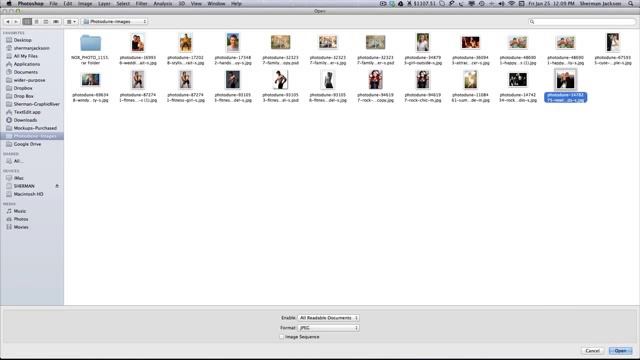
Task: Select the NOX_PHOTO rar Folder icon
Action: [90, 42]
